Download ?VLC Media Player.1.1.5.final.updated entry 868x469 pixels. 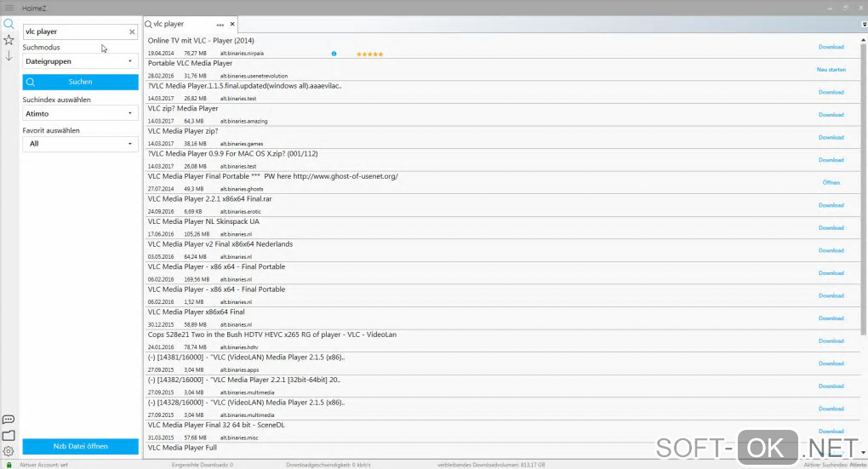(831, 93)
